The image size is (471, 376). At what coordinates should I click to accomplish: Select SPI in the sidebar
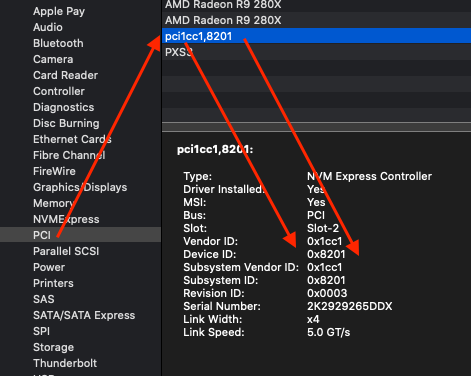click(x=41, y=331)
